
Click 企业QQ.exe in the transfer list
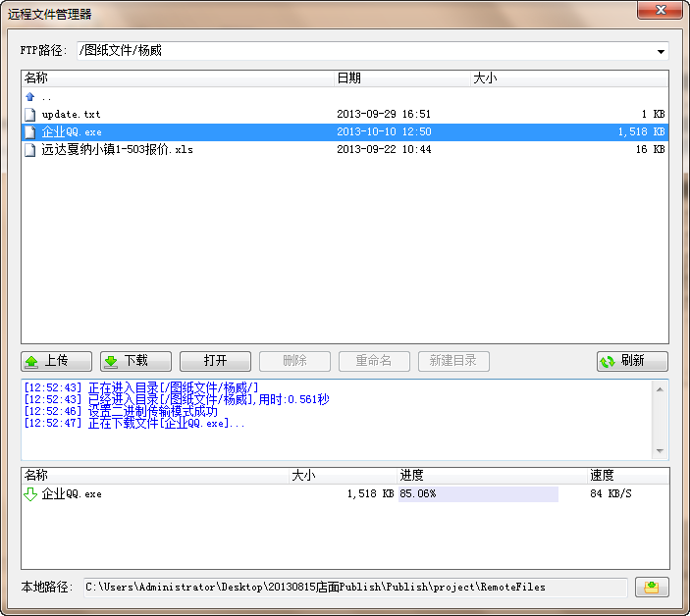click(x=72, y=493)
